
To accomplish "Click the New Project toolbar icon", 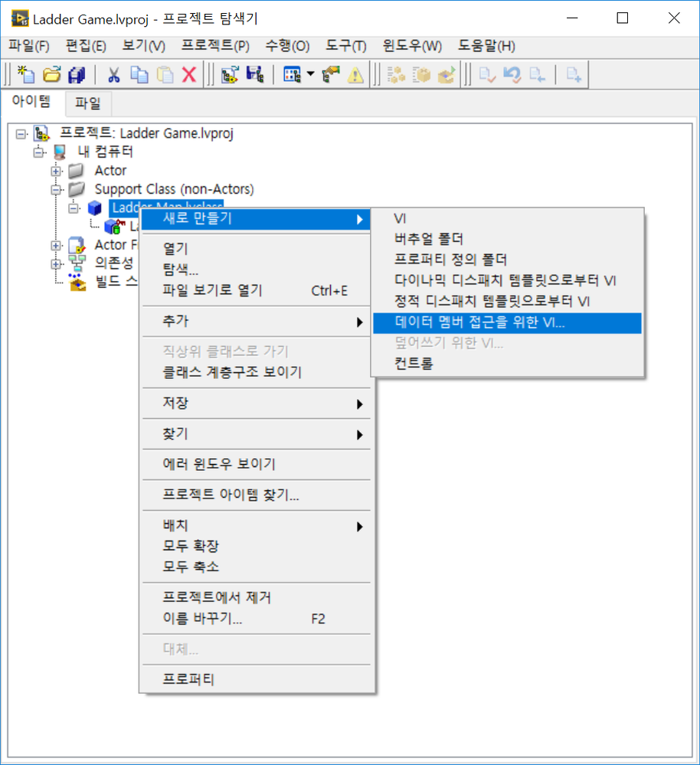I will point(26,74).
